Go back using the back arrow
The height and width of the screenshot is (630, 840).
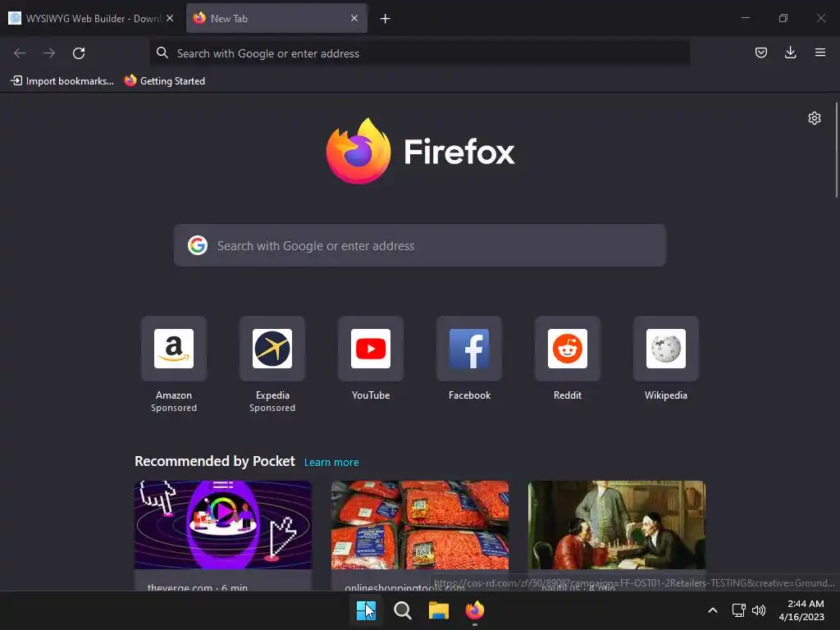[20, 53]
